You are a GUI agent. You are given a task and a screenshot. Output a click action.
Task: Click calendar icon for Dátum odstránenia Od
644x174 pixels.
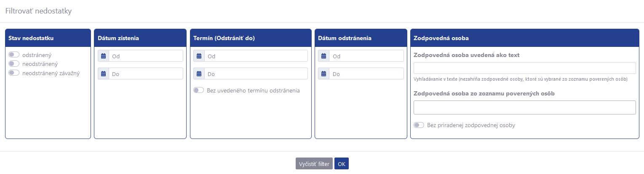coord(324,56)
